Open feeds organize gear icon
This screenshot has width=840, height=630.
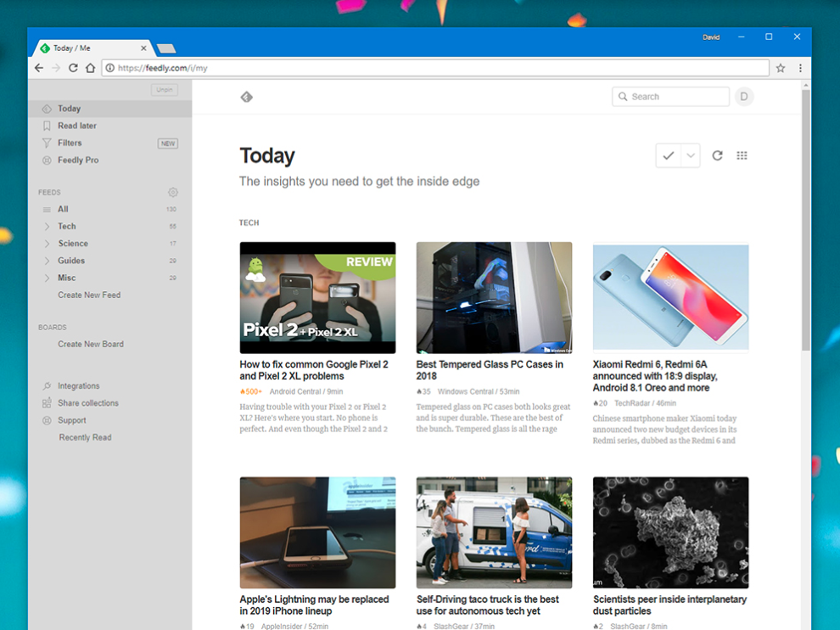172,192
